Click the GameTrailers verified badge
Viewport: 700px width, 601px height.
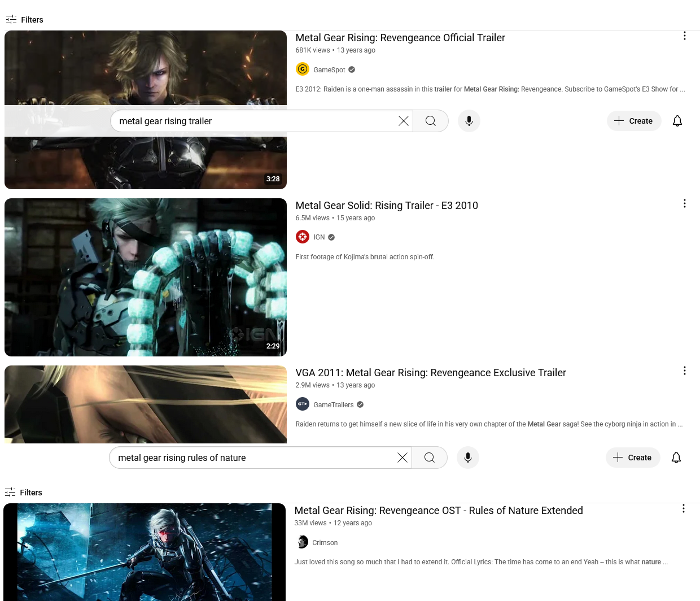click(x=360, y=405)
